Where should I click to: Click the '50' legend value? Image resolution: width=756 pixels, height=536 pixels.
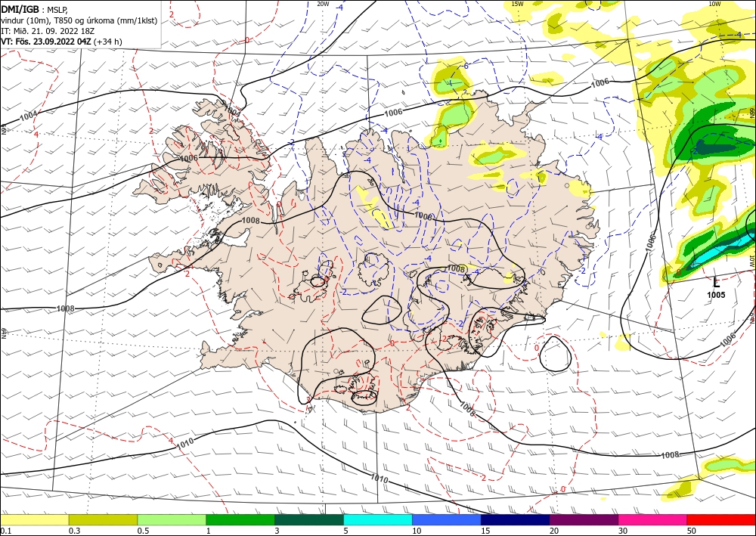(692, 531)
